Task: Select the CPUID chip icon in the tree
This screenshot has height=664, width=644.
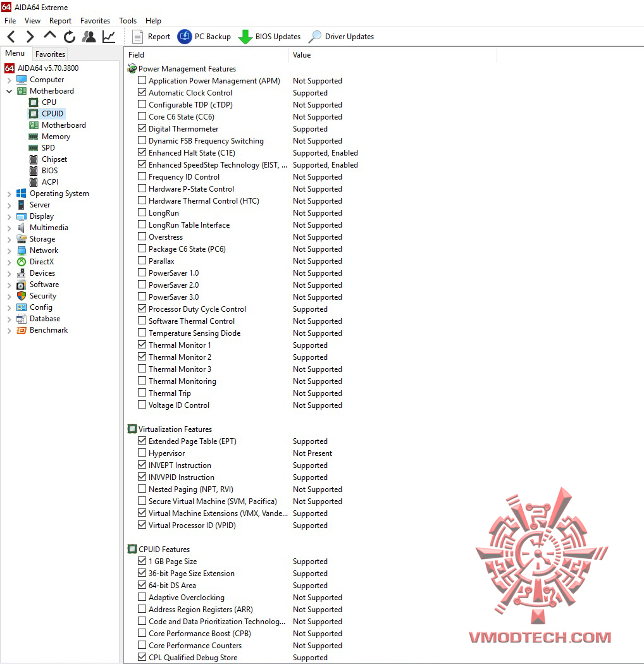Action: pos(34,114)
